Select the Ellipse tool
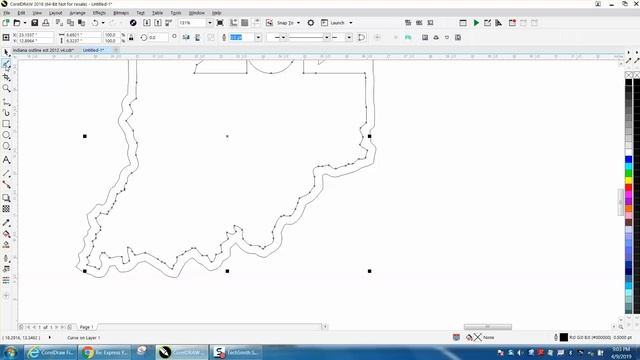640x360 pixels. click(6, 135)
